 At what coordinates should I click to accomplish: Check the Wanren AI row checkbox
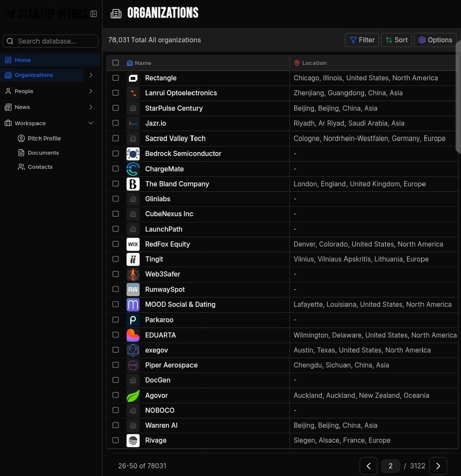(x=116, y=425)
